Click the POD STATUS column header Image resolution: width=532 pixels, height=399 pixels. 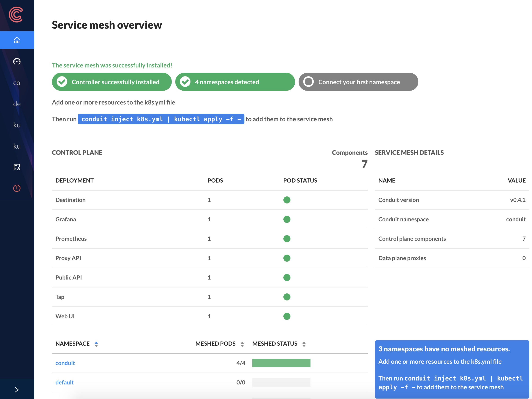300,180
